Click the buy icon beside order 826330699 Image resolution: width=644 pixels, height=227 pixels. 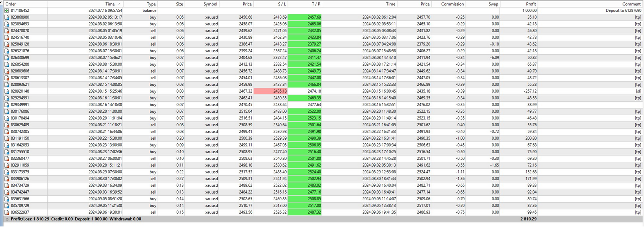(x=6, y=57)
